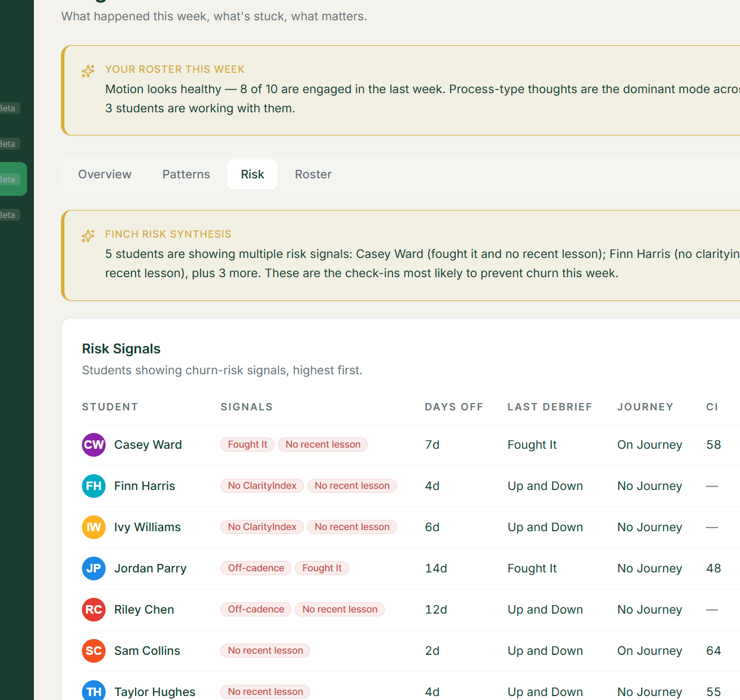
Task: Select the highlighted Beta sidebar item
Action: pyautogui.click(x=12, y=179)
